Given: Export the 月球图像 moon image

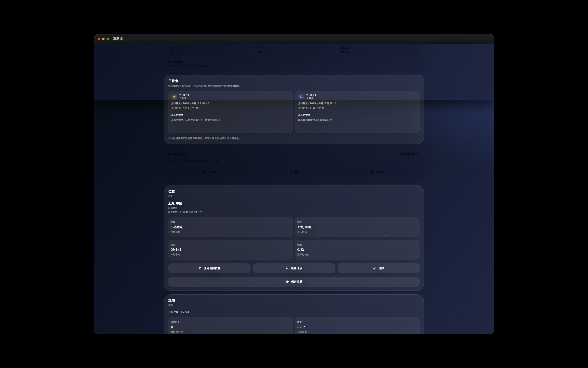Looking at the screenshot, I should (209, 172).
